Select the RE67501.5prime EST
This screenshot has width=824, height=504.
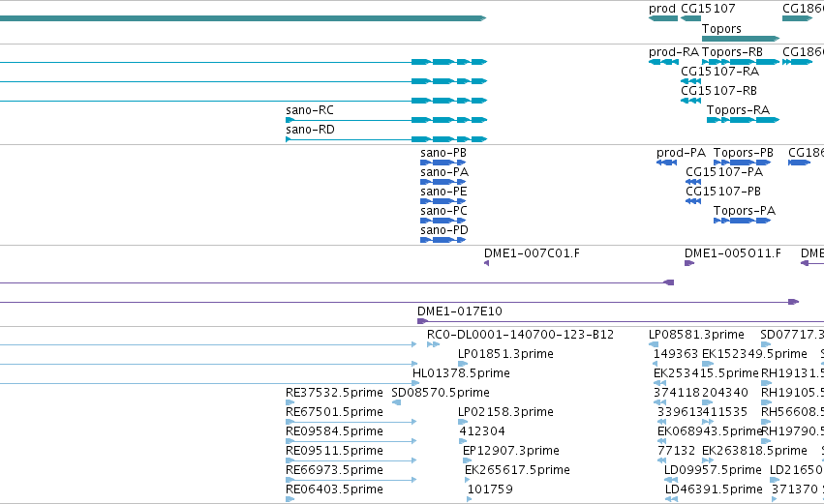[x=351, y=422]
